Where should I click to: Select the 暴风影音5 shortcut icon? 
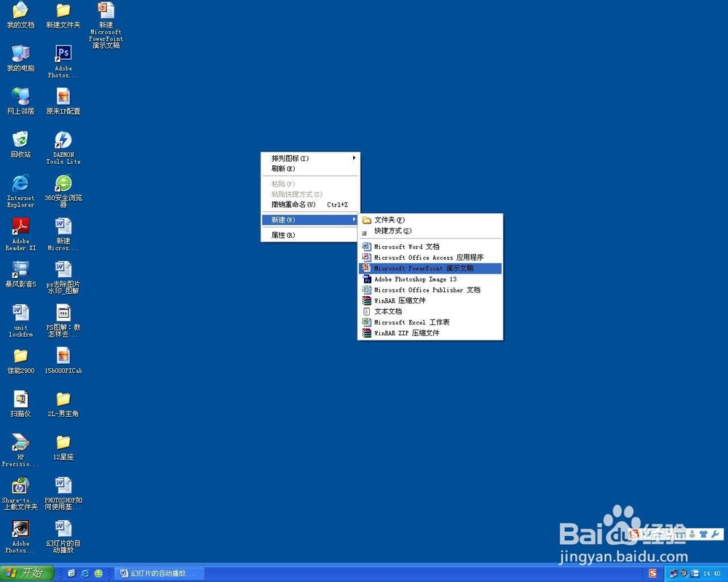20,274
